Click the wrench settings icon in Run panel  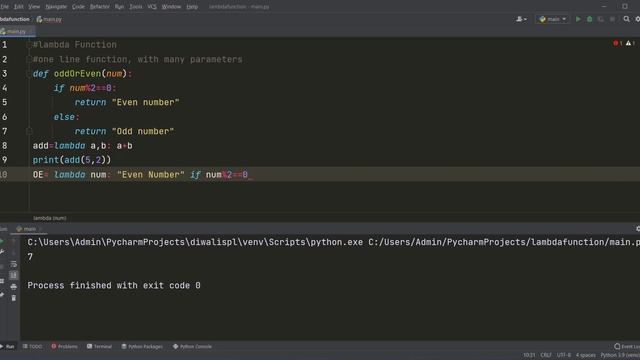(x=2, y=252)
